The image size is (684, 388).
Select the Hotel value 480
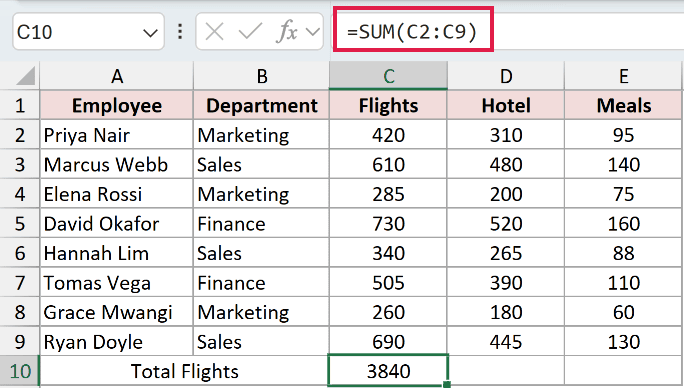(x=506, y=165)
